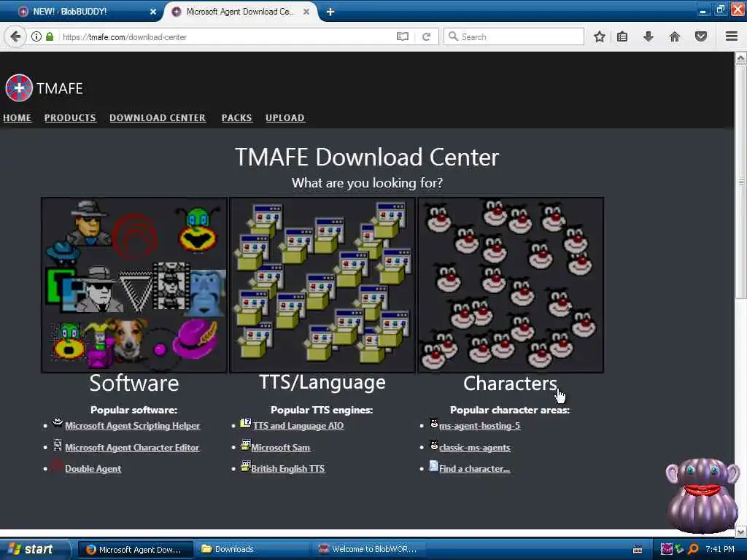This screenshot has height=560, width=747.
Task: Click the TTS and Language AIO icon
Action: tap(245, 423)
